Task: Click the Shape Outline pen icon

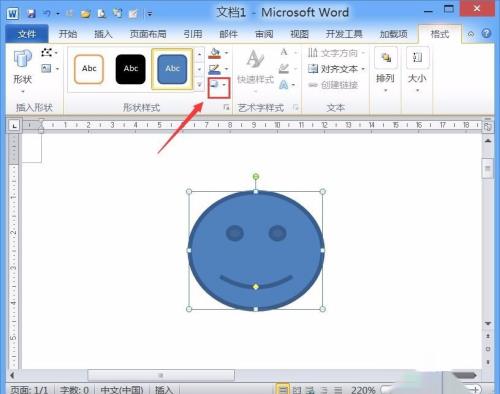Action: tap(215, 69)
